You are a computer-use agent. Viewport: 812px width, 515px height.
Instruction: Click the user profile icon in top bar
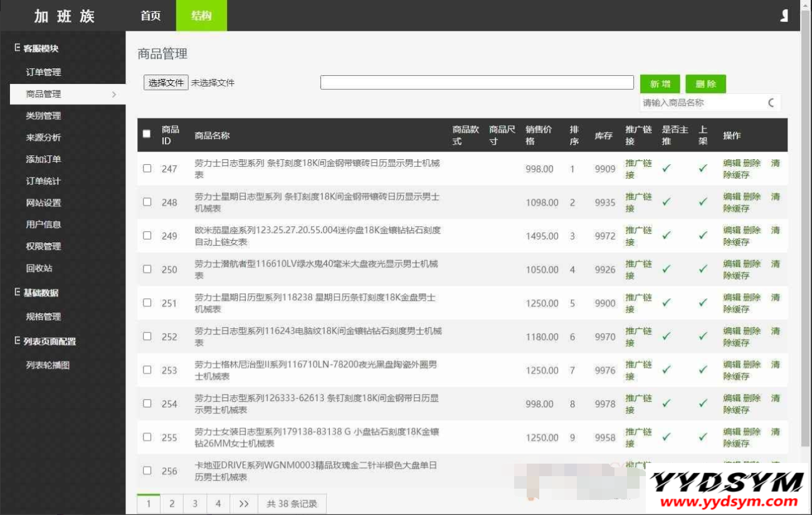click(784, 16)
